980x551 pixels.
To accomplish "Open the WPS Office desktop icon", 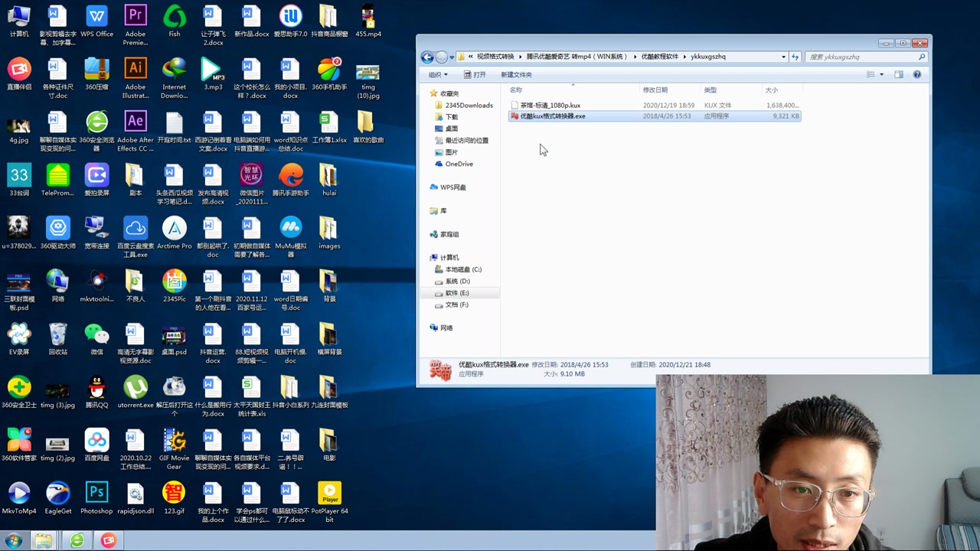I will (x=96, y=21).
